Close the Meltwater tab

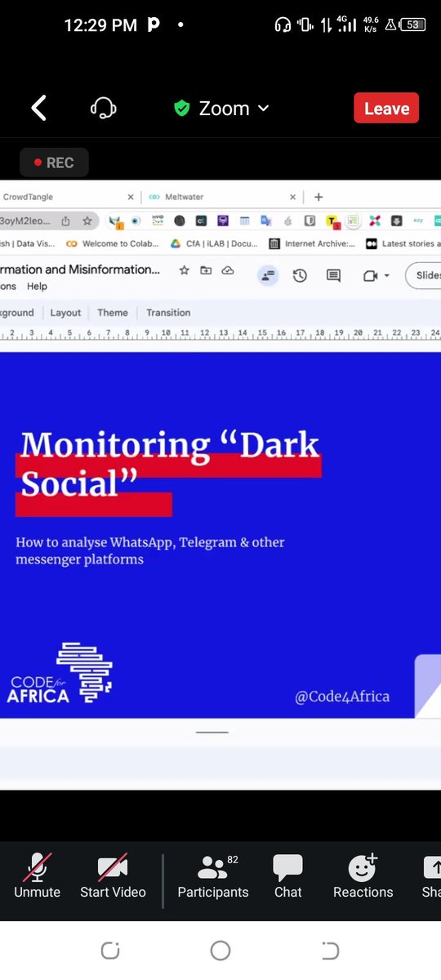tap(293, 197)
